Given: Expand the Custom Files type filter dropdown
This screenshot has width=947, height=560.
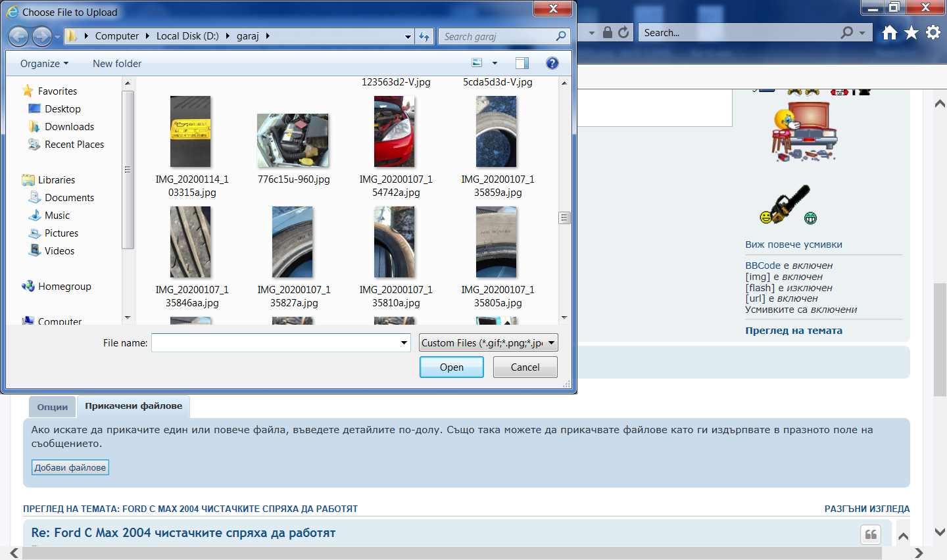Looking at the screenshot, I should click(x=551, y=342).
